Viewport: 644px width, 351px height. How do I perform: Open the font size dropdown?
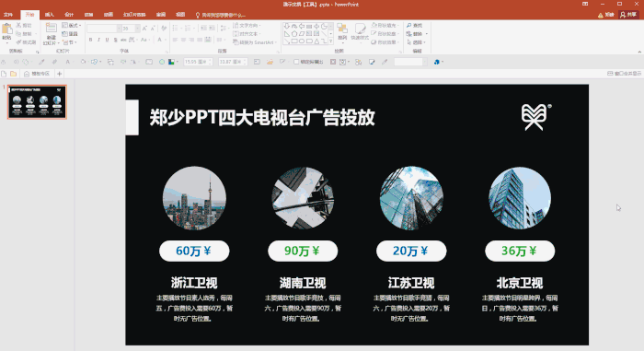pyautogui.click(x=137, y=29)
